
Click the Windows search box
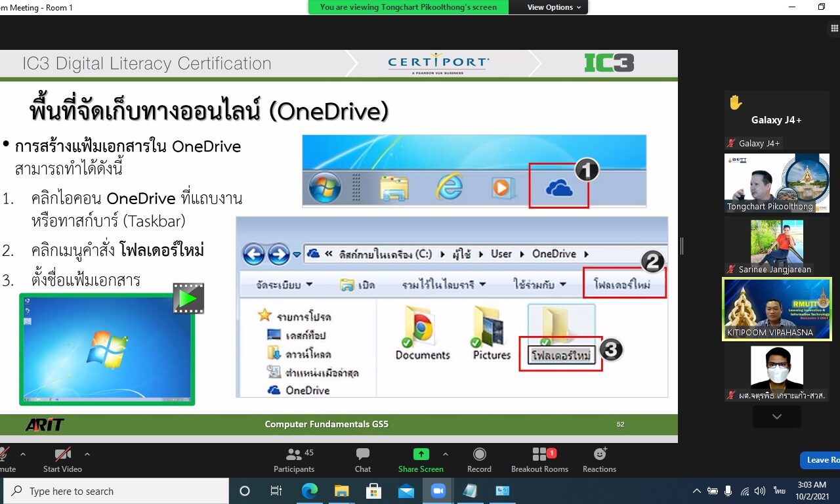(x=116, y=491)
